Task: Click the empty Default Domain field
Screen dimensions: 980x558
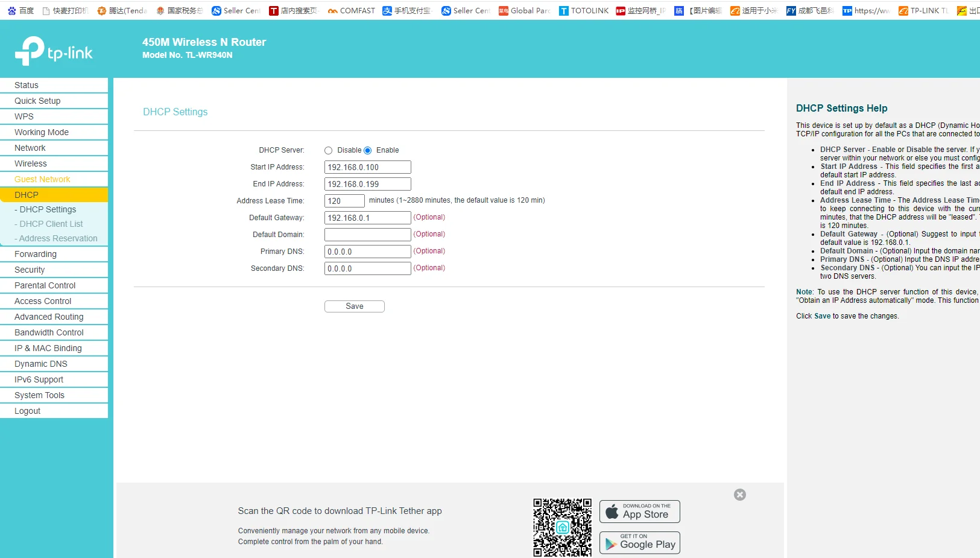Action: tap(368, 235)
